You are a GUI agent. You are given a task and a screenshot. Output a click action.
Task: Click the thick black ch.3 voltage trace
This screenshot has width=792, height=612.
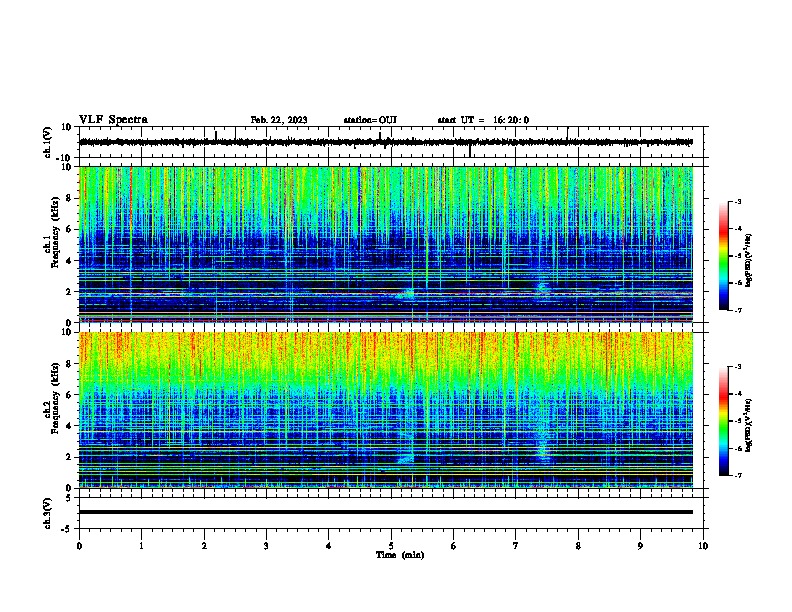[386, 512]
